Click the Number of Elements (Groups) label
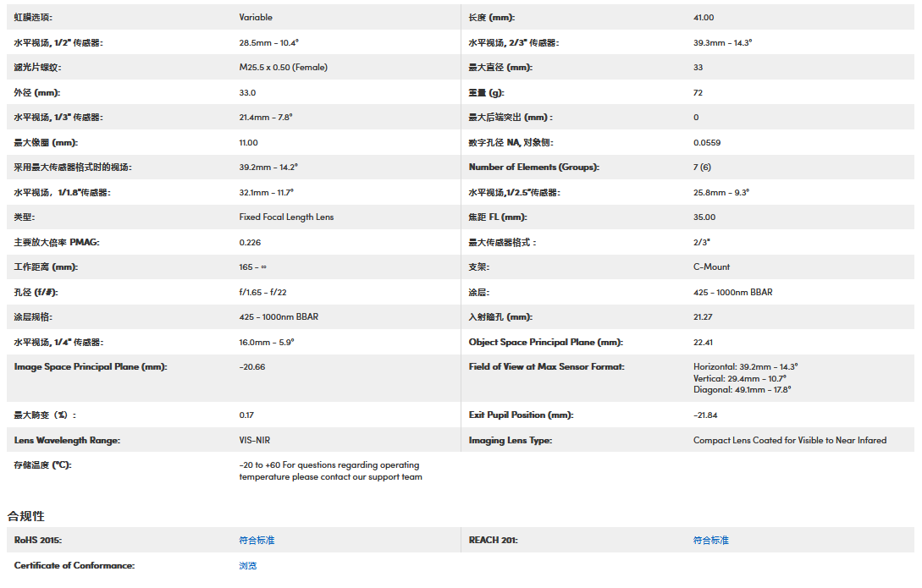Image resolution: width=922 pixels, height=588 pixels. pyautogui.click(x=533, y=167)
